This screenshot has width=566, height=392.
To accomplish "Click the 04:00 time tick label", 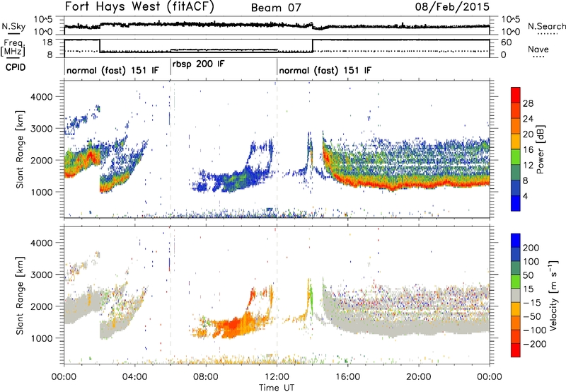I will click(134, 377).
